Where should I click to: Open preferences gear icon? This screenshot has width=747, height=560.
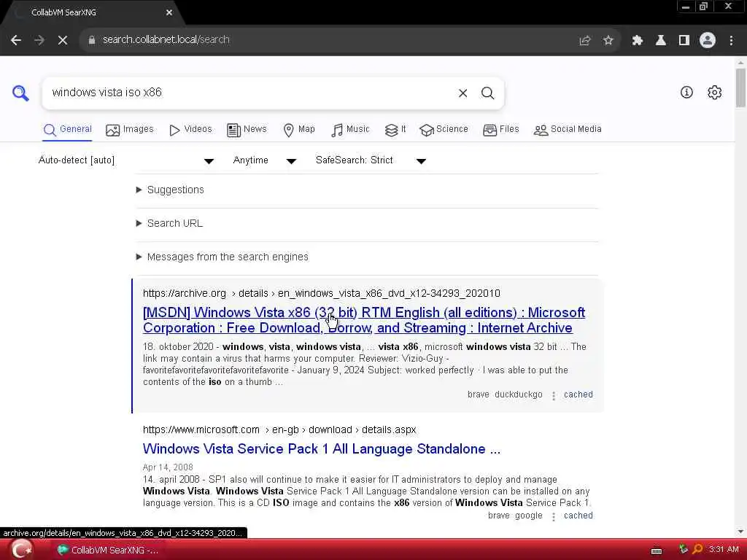point(715,93)
